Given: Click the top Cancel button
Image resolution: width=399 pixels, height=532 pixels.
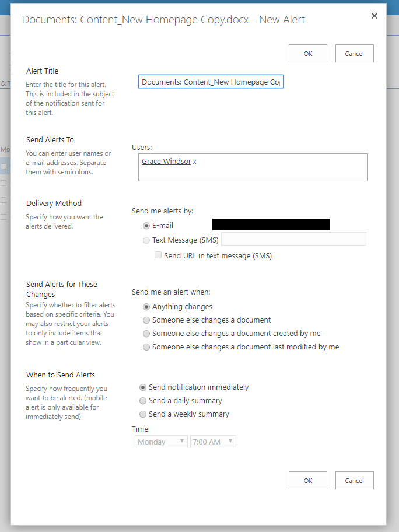Looking at the screenshot, I should coord(354,54).
